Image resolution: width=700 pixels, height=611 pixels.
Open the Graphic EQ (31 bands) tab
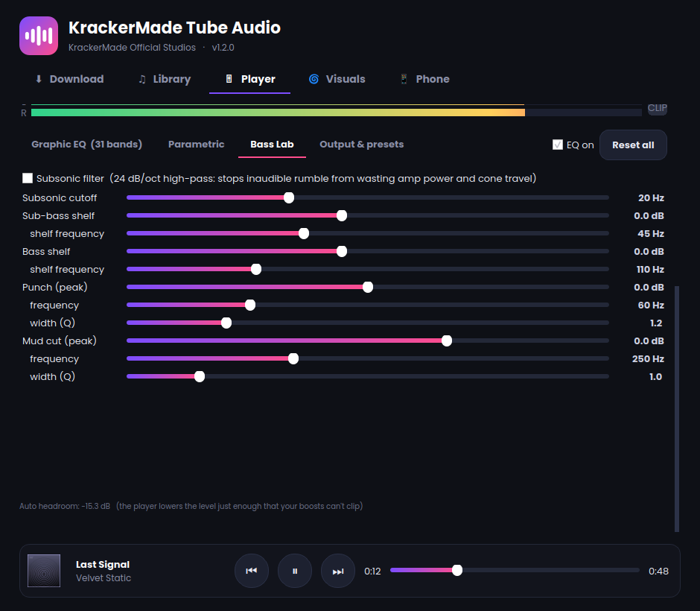[86, 145]
